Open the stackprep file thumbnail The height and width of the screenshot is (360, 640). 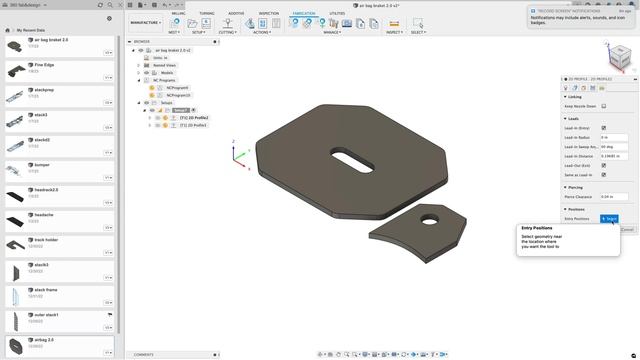pos(15,96)
